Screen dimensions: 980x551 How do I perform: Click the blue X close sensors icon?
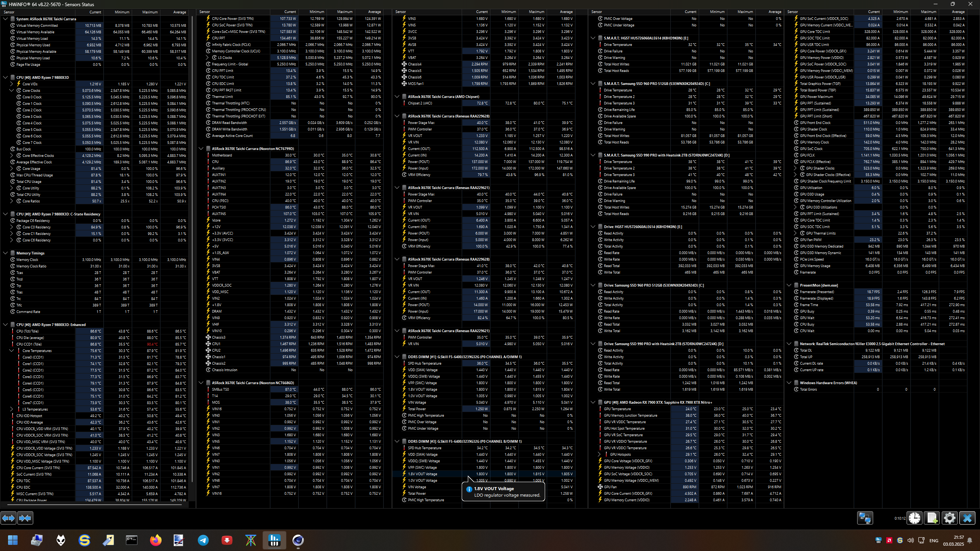(967, 518)
